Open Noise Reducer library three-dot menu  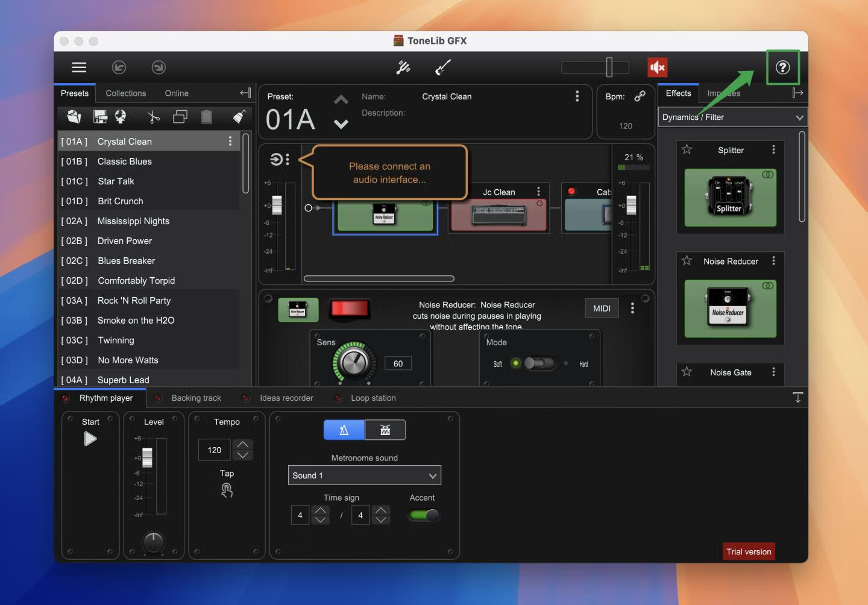[x=773, y=260]
